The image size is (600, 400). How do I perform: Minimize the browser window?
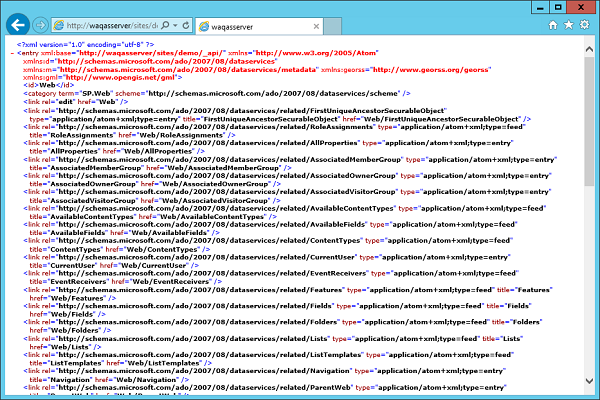pyautogui.click(x=540, y=7)
